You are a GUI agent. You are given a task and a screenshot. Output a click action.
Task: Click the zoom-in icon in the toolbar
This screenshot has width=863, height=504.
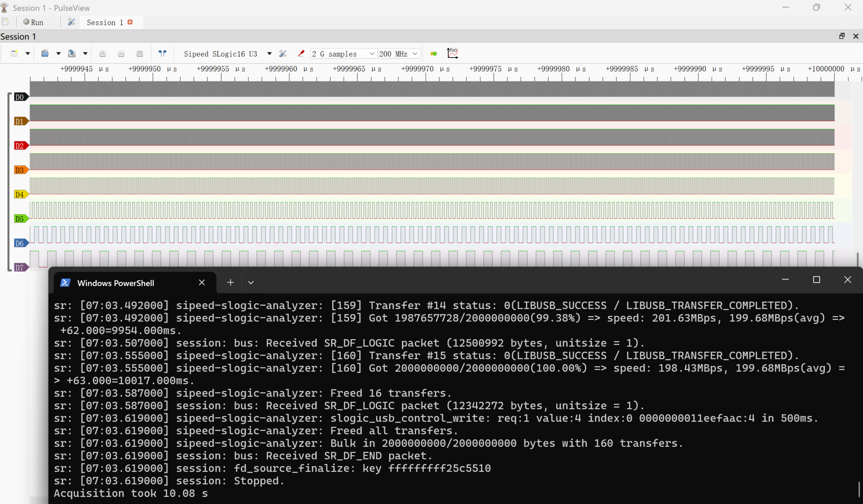[102, 53]
